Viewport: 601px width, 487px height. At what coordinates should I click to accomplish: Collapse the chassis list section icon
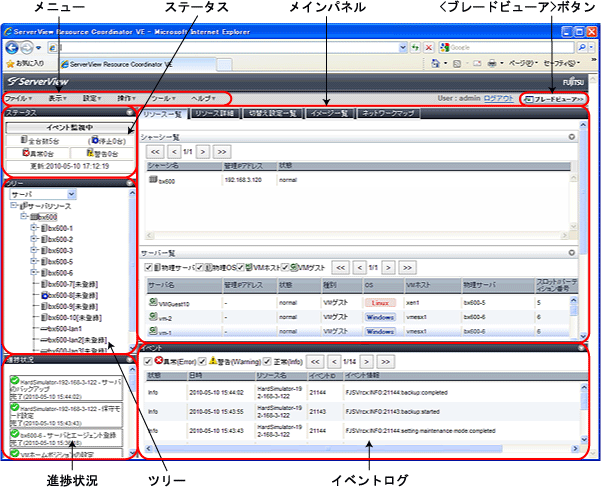[571, 137]
